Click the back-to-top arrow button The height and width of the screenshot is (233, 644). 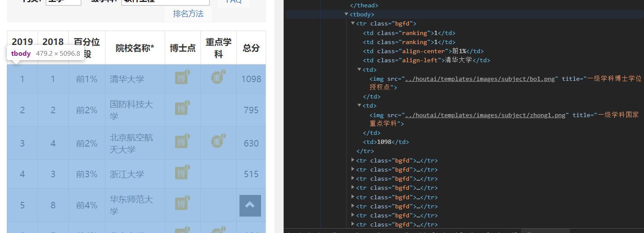(x=250, y=206)
